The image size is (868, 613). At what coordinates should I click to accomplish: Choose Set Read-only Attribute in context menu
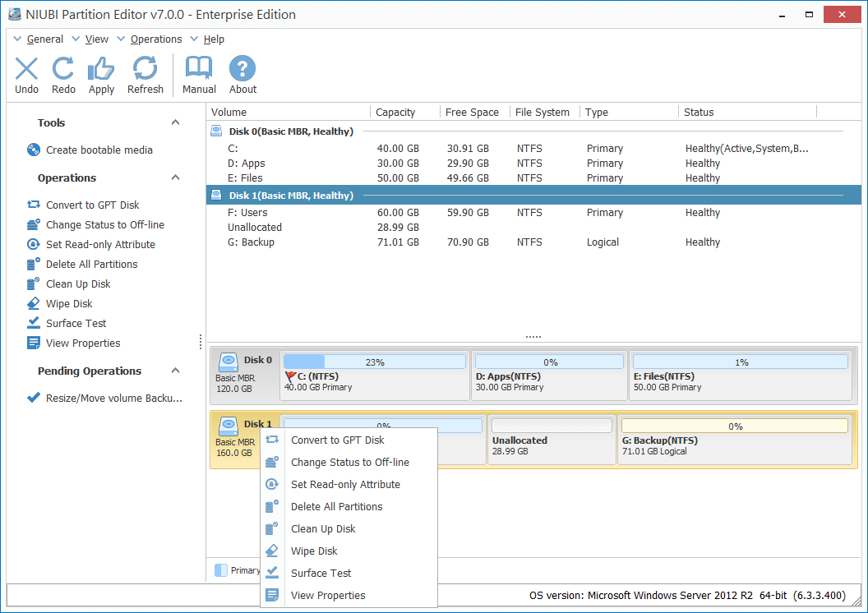click(x=349, y=484)
